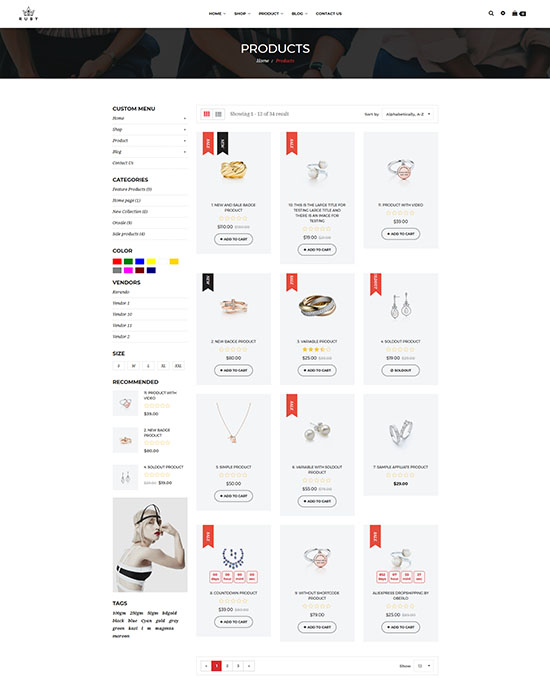
Task: Open the fashion model banner image in sidebar
Action: pos(150,545)
